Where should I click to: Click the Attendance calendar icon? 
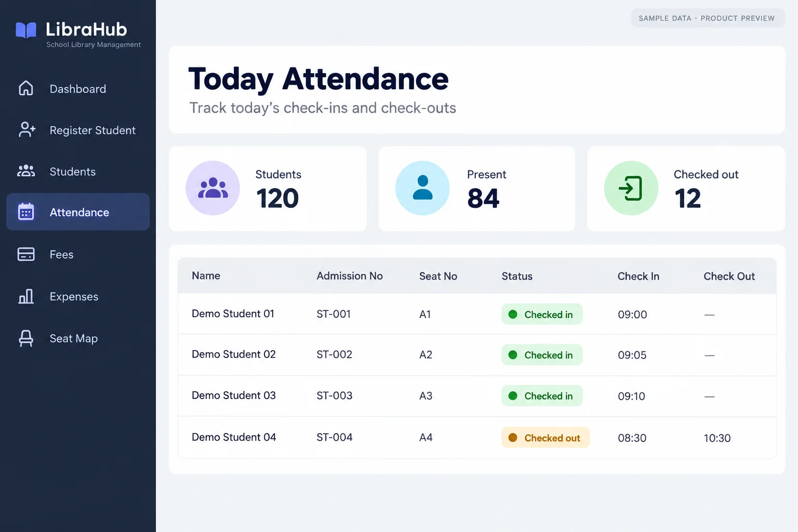pyautogui.click(x=26, y=211)
